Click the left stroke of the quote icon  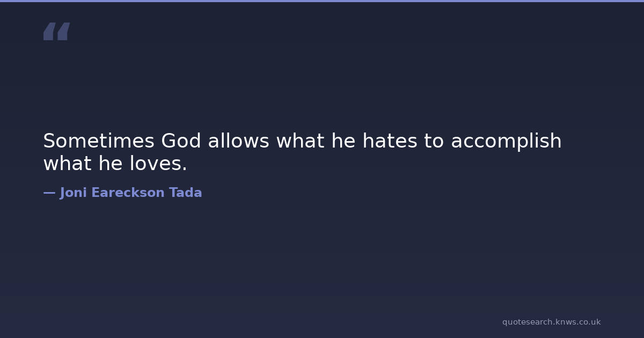click(49, 31)
